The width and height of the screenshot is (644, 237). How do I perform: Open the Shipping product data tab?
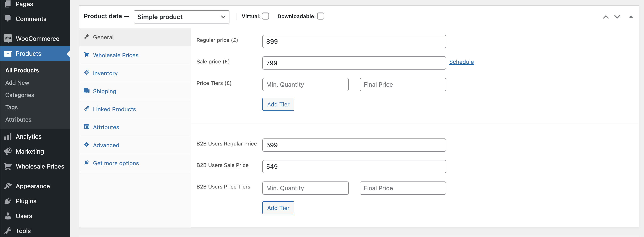coord(104,91)
